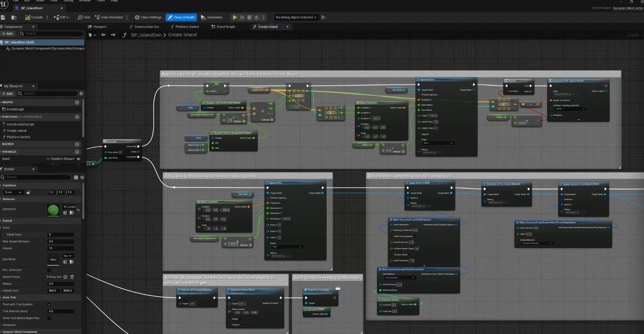Add a new function with plus icon
This screenshot has height=334, width=644.
(77, 117)
